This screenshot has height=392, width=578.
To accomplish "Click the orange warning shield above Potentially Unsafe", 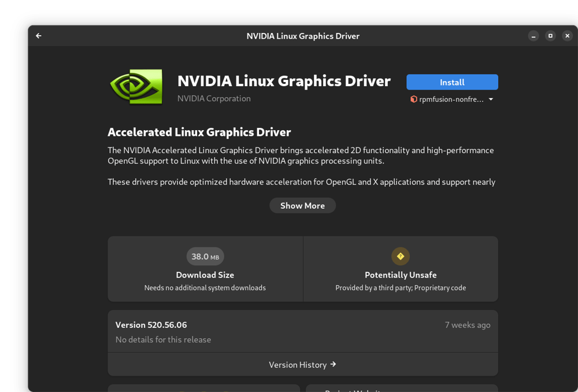I will (401, 256).
